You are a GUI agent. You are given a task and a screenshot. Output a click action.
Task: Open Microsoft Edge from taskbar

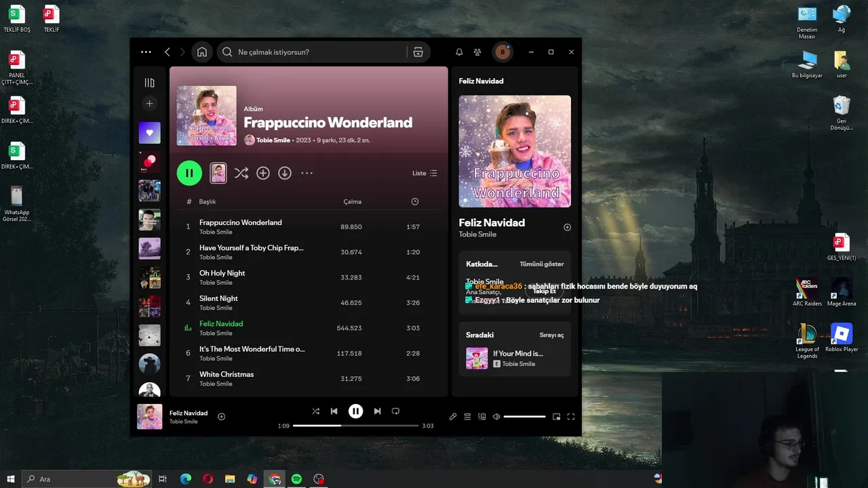tap(186, 479)
